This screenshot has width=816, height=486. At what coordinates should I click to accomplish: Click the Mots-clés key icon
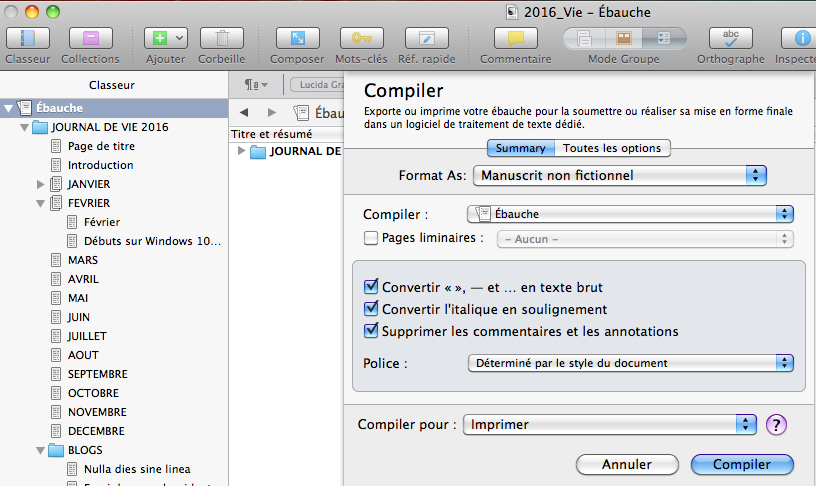(361, 38)
